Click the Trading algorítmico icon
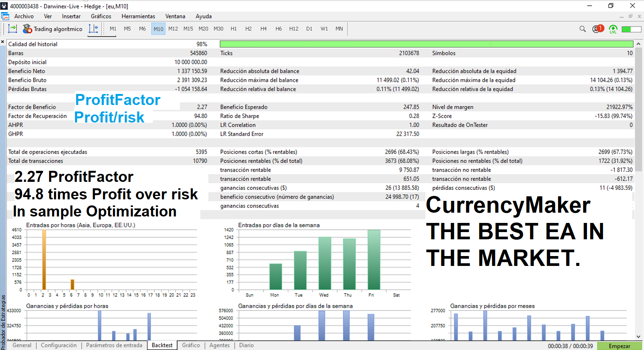 click(x=27, y=29)
